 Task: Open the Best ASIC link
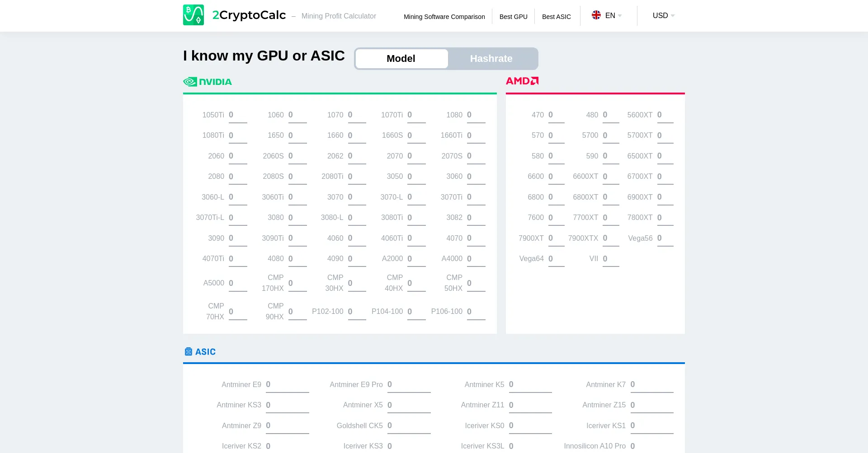click(x=556, y=17)
